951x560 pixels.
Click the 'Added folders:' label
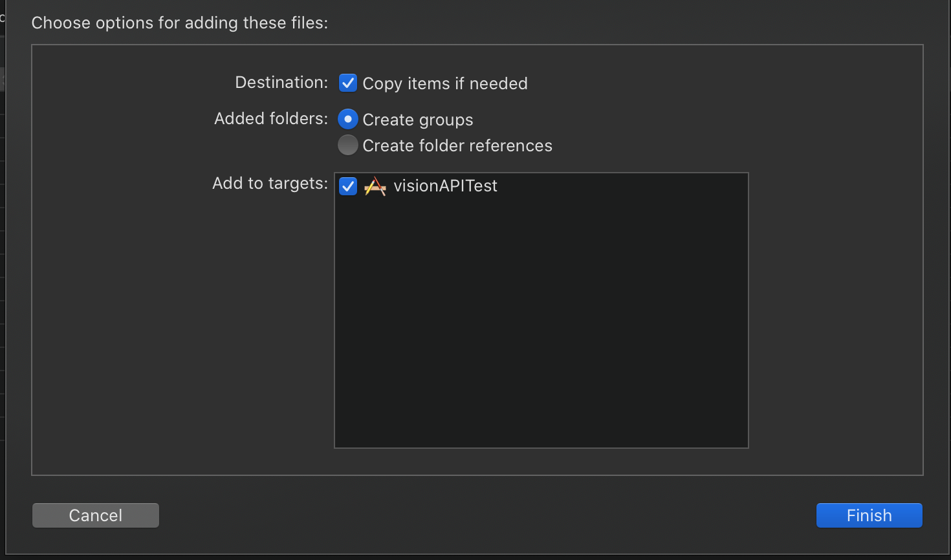point(271,119)
